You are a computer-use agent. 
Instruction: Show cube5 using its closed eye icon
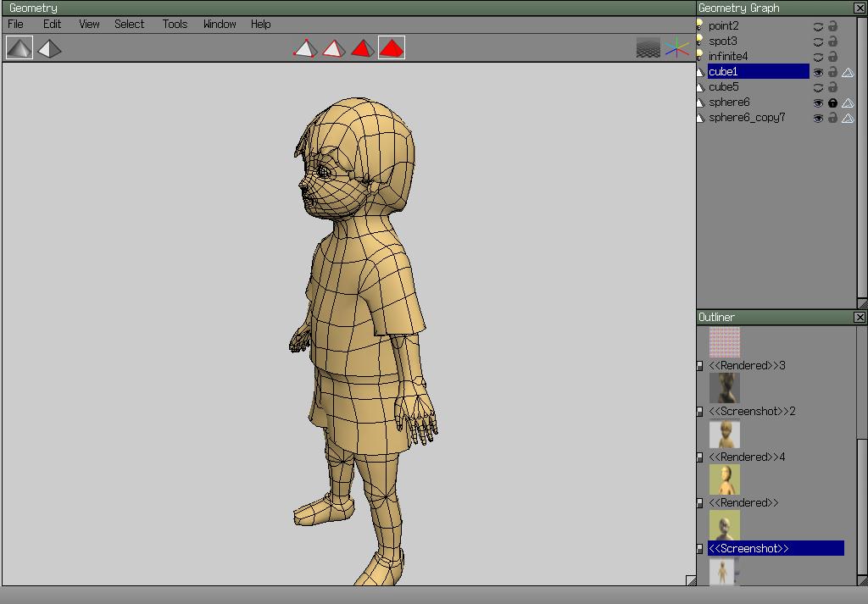(818, 87)
